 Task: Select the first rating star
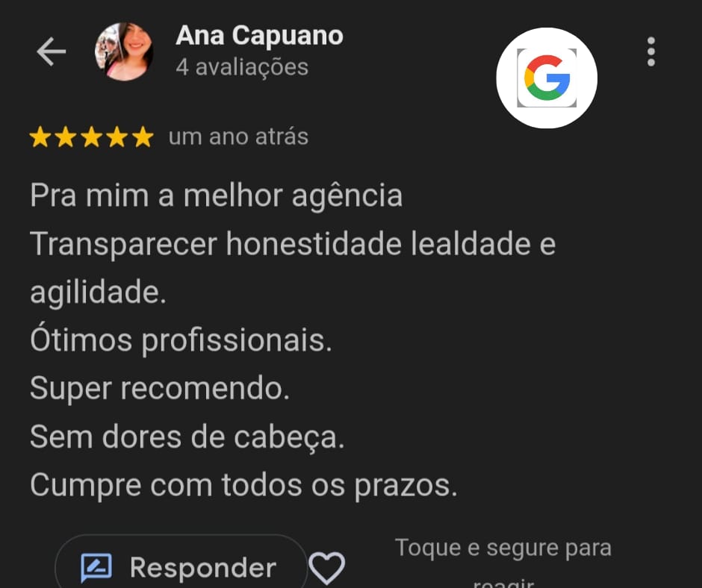pos(40,137)
